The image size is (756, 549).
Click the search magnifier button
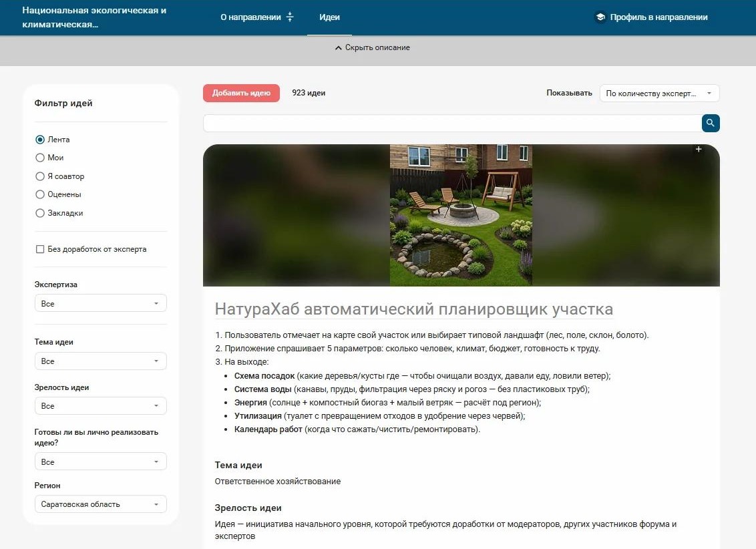pyautogui.click(x=710, y=123)
